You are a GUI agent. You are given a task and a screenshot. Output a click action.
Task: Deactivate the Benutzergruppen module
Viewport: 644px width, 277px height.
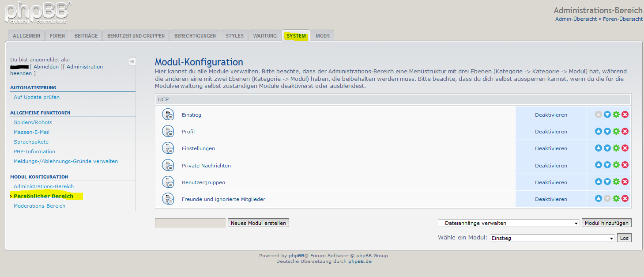pos(551,182)
